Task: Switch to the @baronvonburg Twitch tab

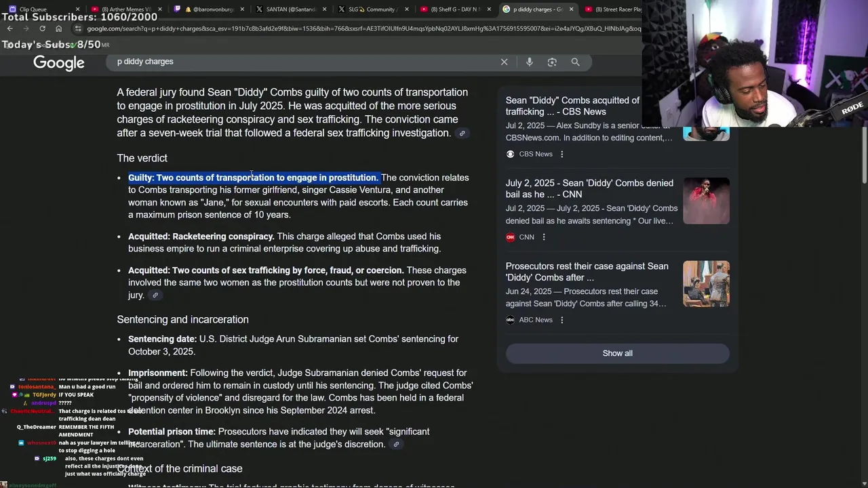Action: click(208, 9)
